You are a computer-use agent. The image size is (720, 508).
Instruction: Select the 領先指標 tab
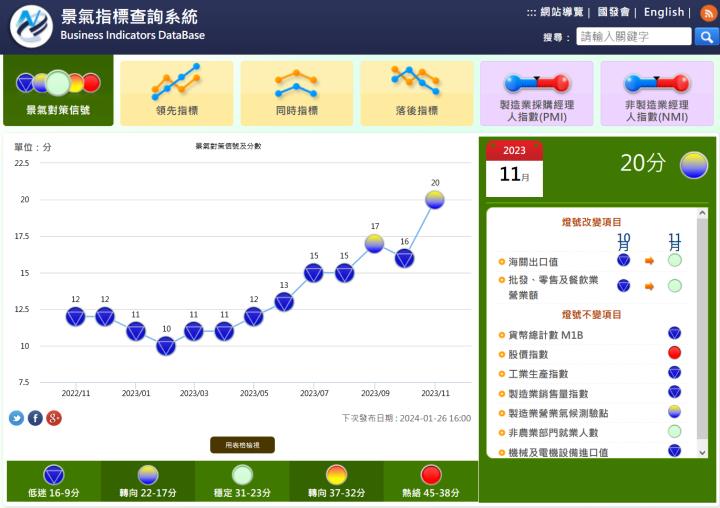pyautogui.click(x=177, y=93)
